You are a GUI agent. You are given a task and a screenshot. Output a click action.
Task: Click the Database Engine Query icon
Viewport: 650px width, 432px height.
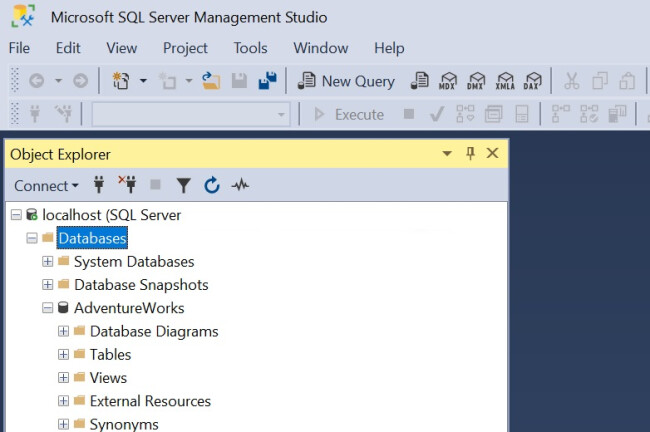[420, 80]
